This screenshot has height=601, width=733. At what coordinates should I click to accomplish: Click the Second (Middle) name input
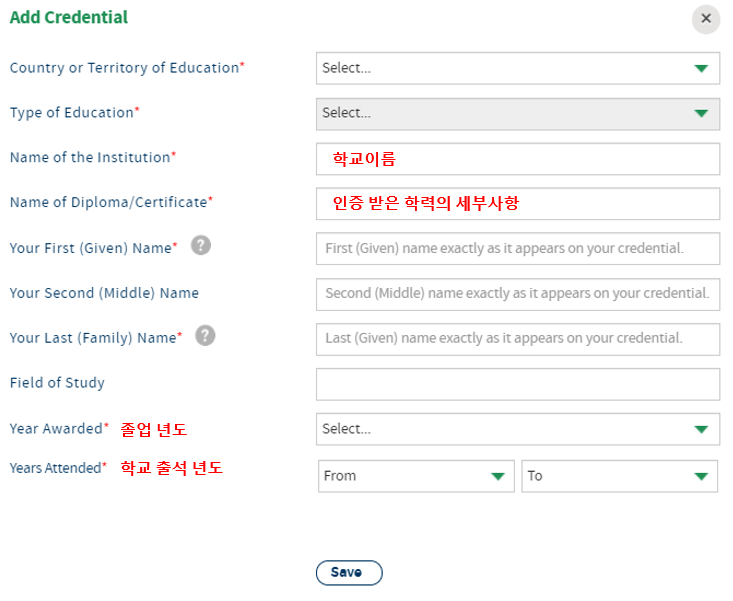(x=518, y=294)
